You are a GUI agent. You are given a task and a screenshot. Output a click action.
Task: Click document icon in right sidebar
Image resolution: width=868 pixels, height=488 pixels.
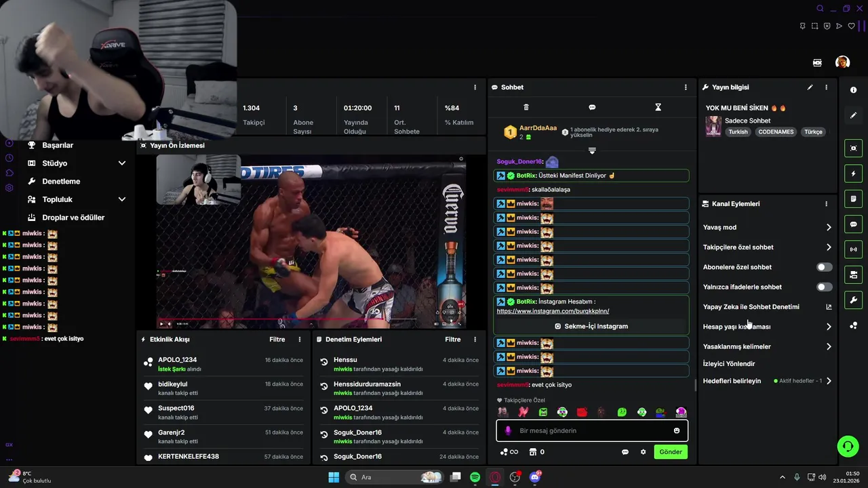coord(853,199)
